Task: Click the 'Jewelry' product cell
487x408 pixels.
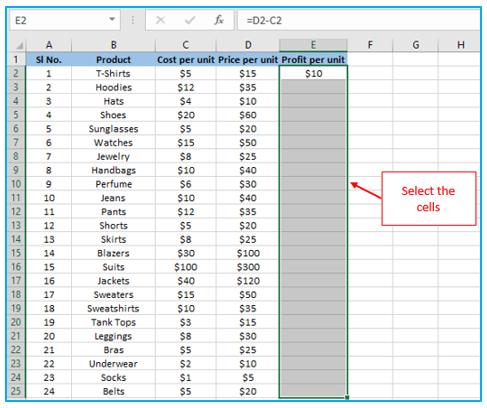Action: (113, 156)
